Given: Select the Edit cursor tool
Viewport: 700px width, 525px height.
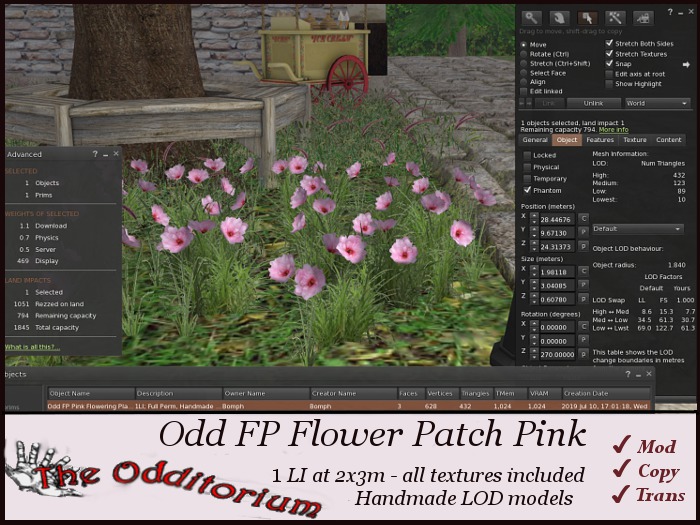Looking at the screenshot, I should [588, 18].
